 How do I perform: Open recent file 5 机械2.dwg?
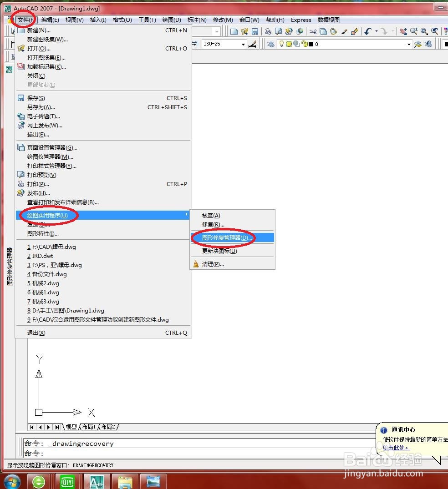tap(102, 283)
